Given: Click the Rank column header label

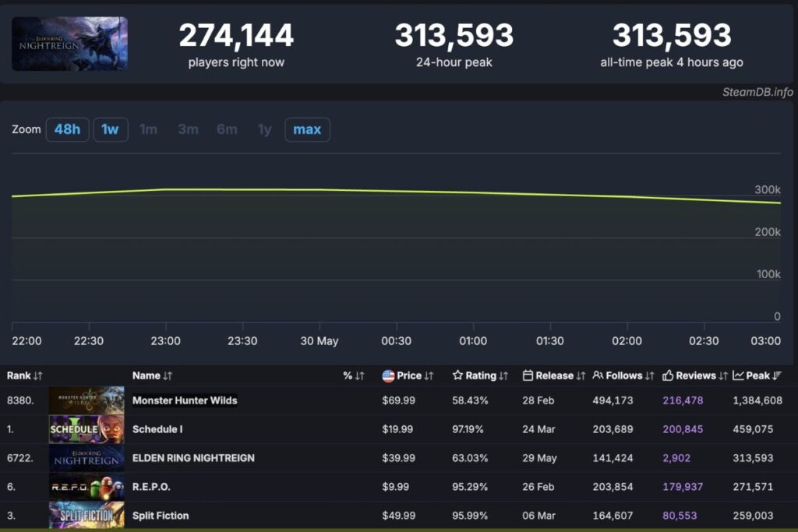Looking at the screenshot, I should pyautogui.click(x=19, y=376).
